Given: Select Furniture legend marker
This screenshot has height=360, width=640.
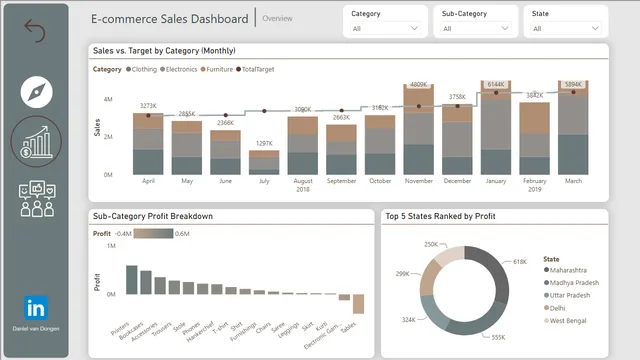Looking at the screenshot, I should pyautogui.click(x=203, y=69).
